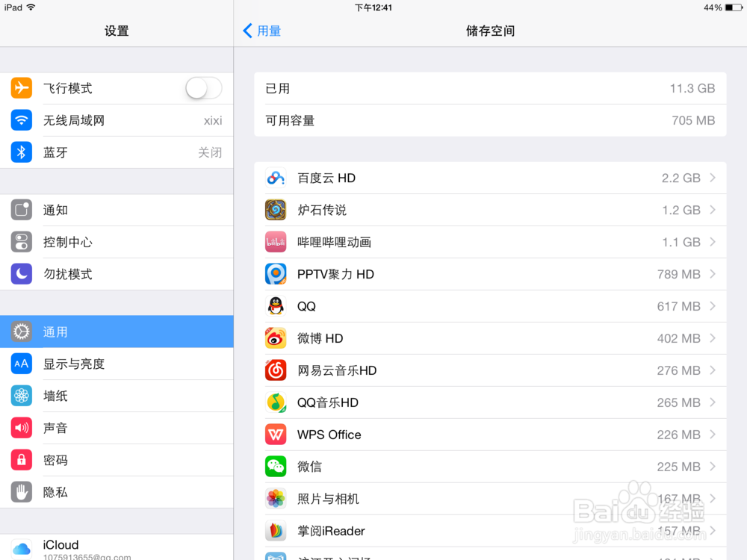Viewport: 747px width, 560px height.
Task: Expand 微信 storage details chevron
Action: 713,466
